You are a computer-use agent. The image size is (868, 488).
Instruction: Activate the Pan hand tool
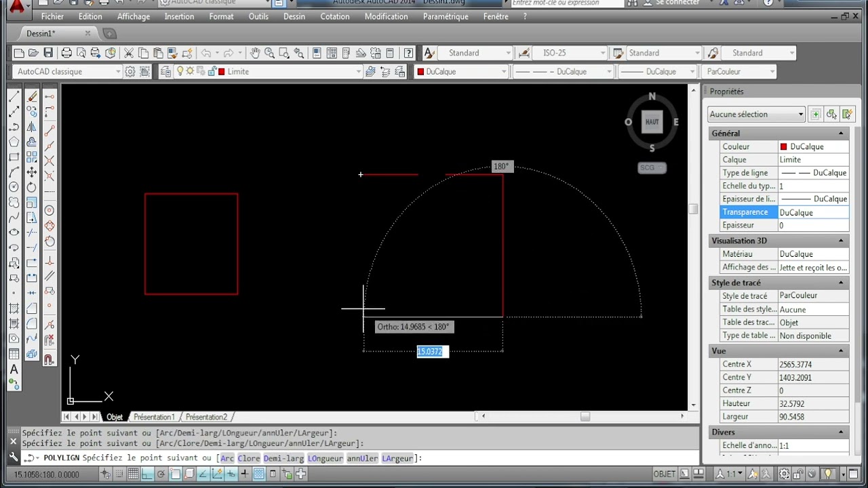255,53
